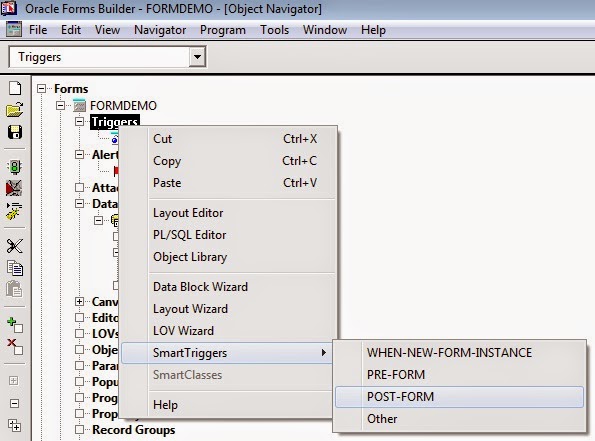Select PRE-FORM smart trigger
Viewport: 595px width, 441px height.
459,375
